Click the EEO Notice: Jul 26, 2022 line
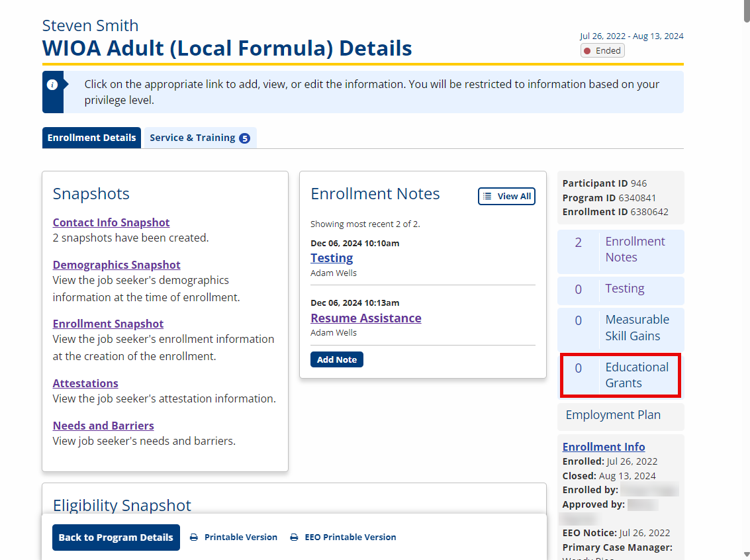This screenshot has width=750, height=560. 616,534
